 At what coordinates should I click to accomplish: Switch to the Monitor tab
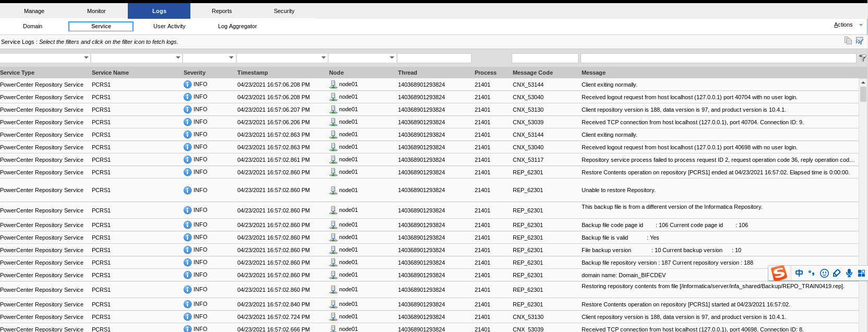(97, 11)
